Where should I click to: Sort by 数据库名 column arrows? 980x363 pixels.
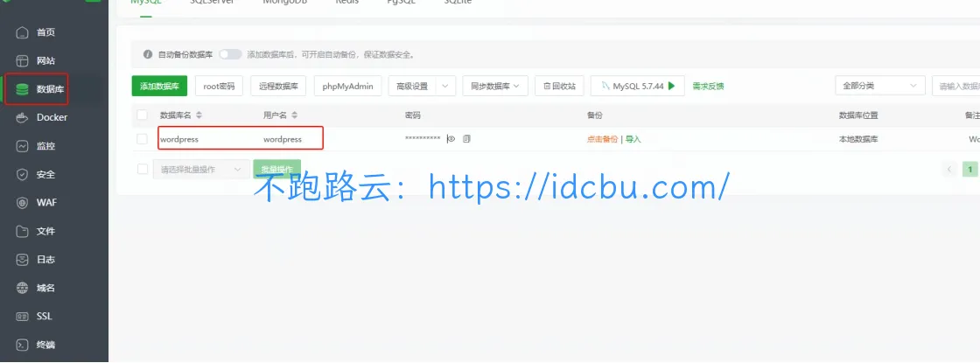(x=199, y=115)
